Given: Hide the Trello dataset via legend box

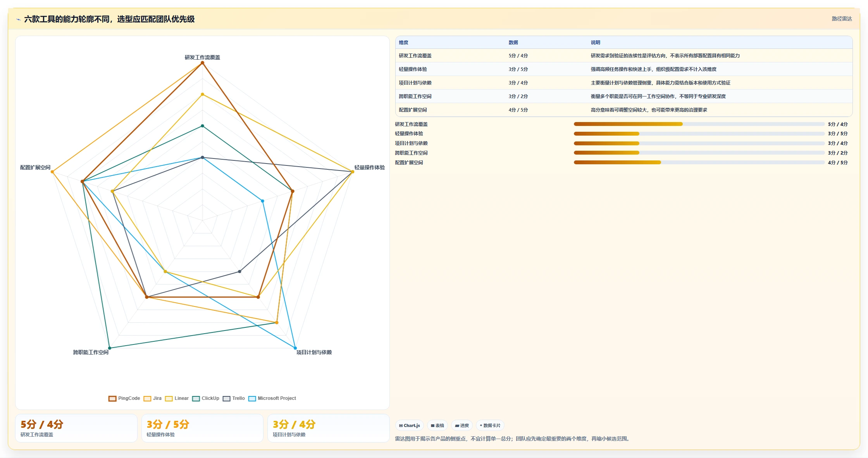Looking at the screenshot, I should click(x=226, y=398).
